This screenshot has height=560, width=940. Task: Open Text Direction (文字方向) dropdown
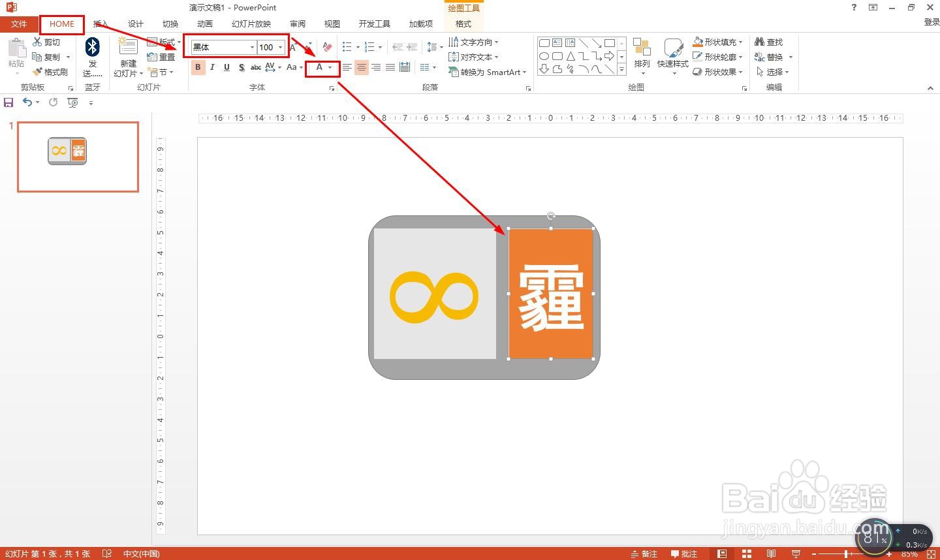474,42
